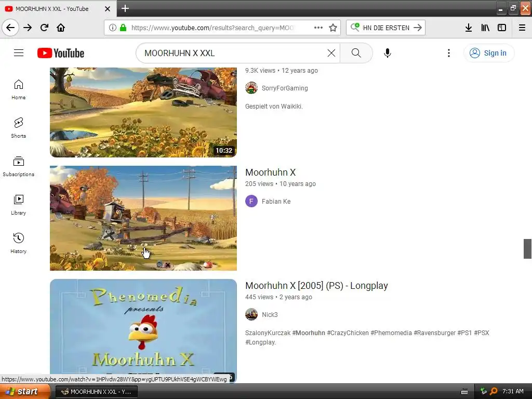532x399 pixels.
Task: Play the 10:32 video thumbnail
Action: [143, 112]
